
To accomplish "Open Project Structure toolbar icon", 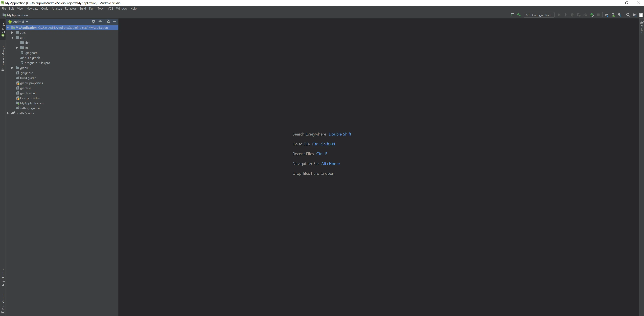I will 634,15.
